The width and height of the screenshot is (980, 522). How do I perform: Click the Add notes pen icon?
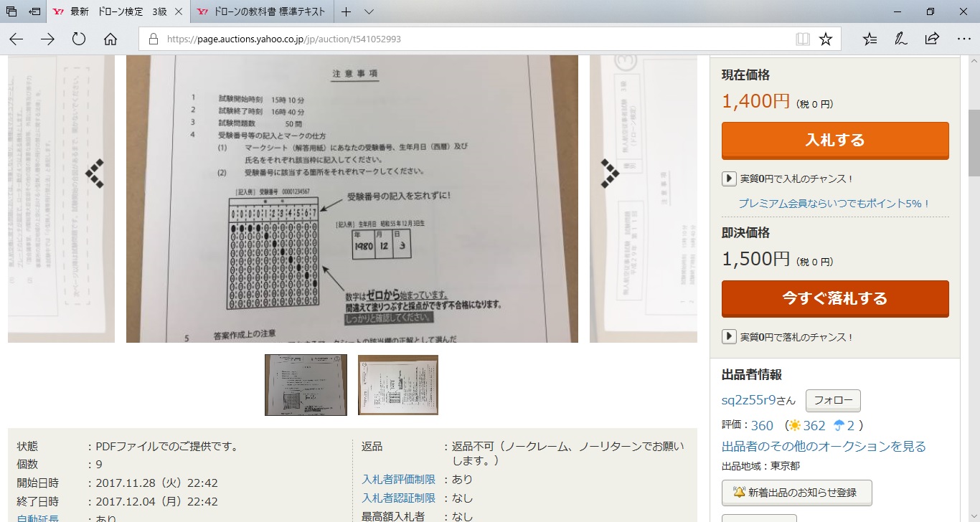pyautogui.click(x=901, y=39)
